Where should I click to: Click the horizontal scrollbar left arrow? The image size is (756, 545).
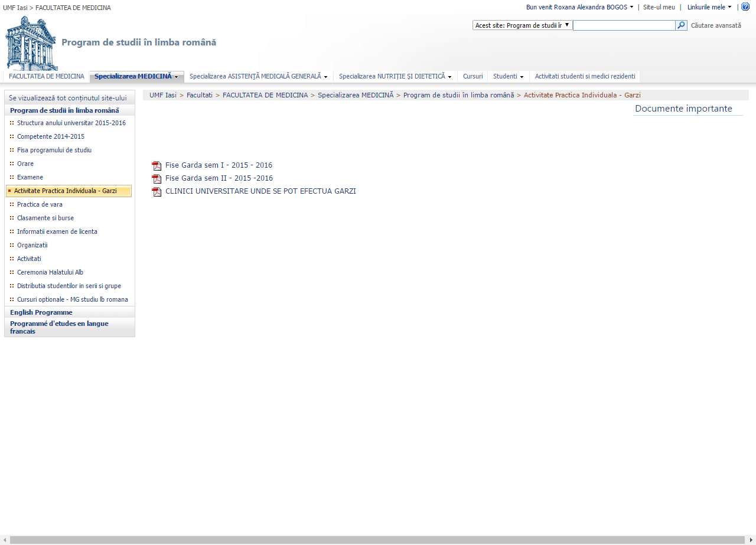(x=5, y=540)
